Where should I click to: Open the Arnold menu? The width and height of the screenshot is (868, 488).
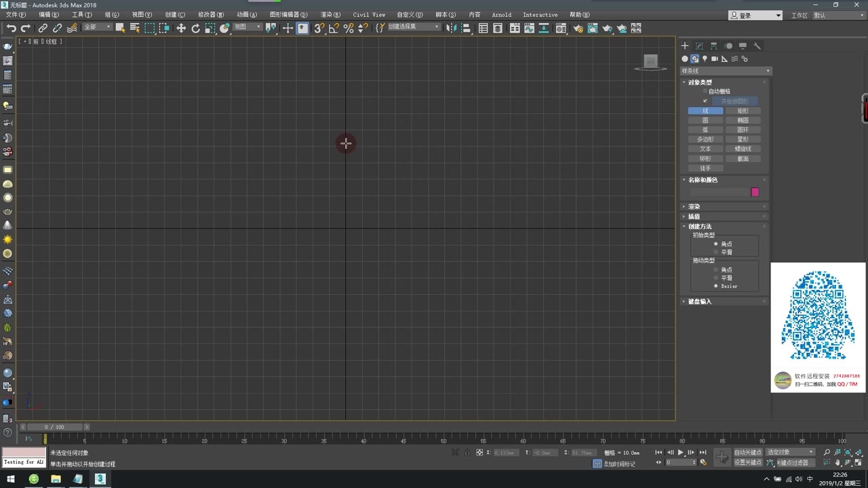pos(502,15)
